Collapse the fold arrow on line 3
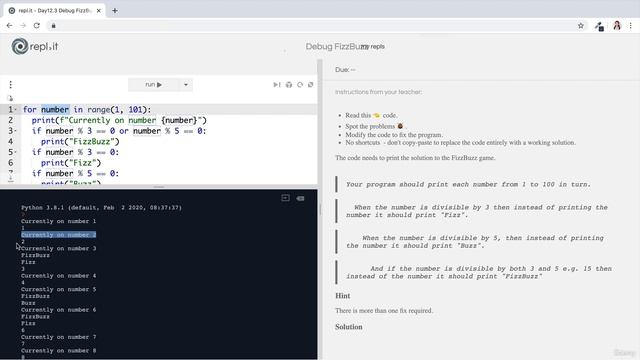The width and height of the screenshot is (640, 360). tap(16, 131)
